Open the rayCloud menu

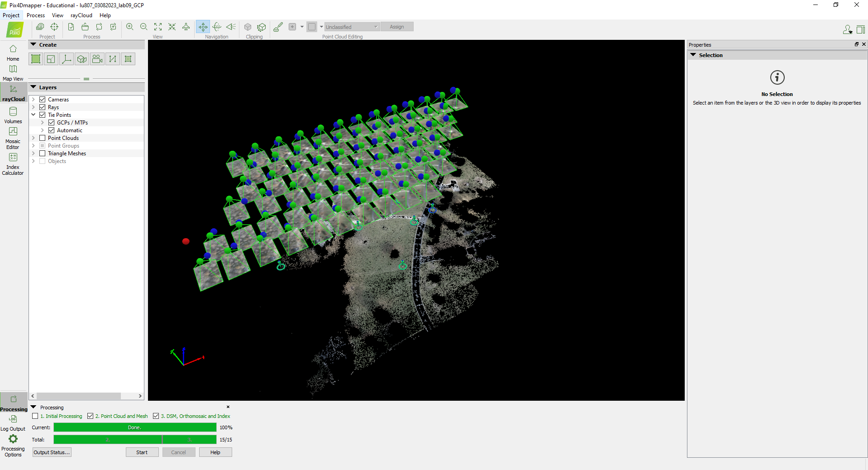[81, 15]
